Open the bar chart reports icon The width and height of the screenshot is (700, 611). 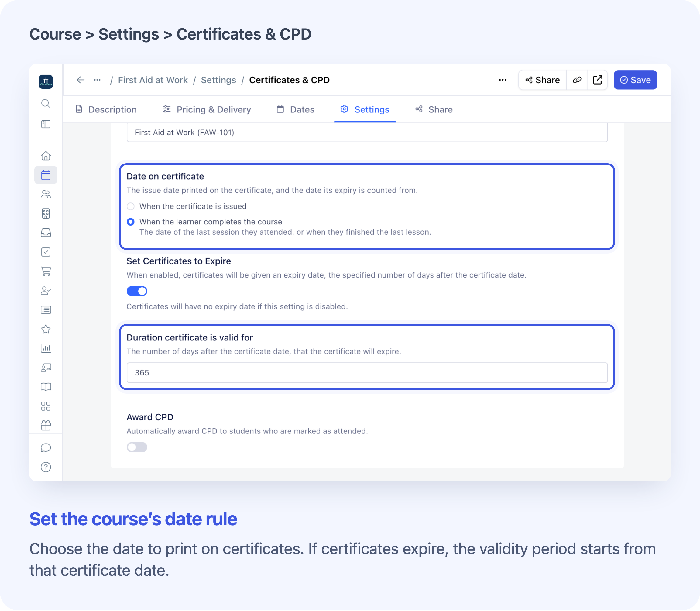coord(46,348)
